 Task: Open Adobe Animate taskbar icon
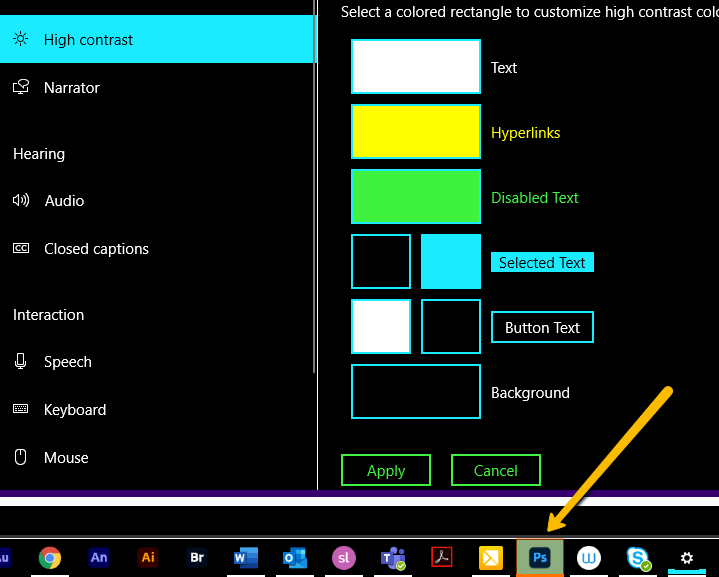99,558
